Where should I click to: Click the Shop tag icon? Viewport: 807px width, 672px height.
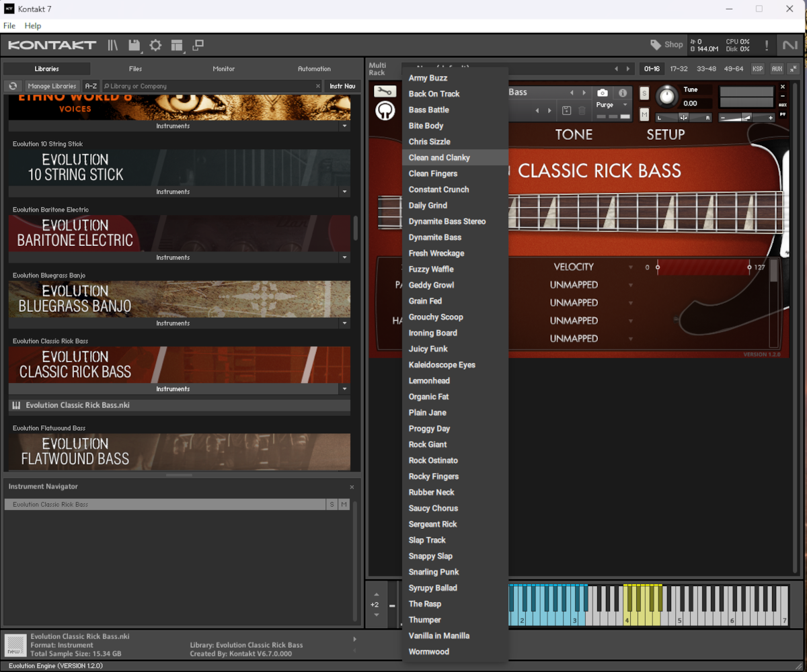coord(656,44)
